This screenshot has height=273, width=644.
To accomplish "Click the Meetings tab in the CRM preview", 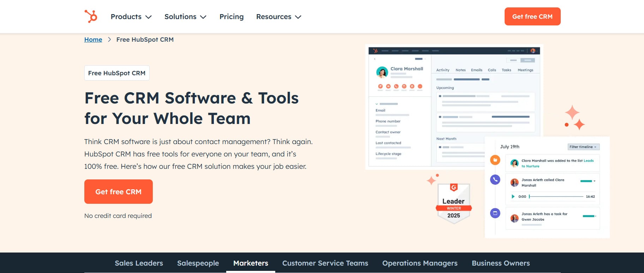I will pyautogui.click(x=525, y=70).
